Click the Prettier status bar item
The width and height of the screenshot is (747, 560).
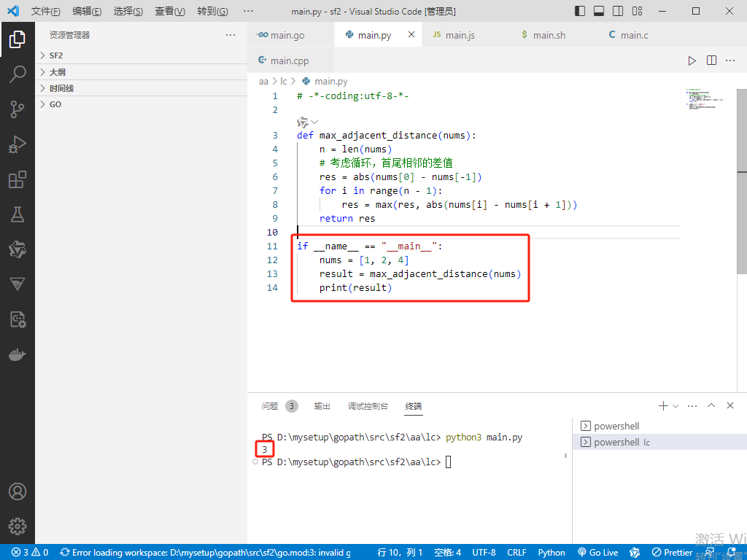click(672, 553)
